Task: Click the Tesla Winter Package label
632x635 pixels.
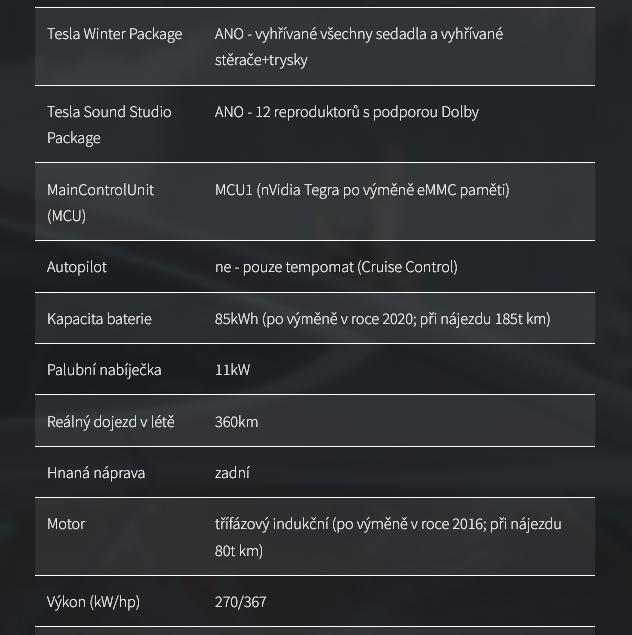Action: 114,34
